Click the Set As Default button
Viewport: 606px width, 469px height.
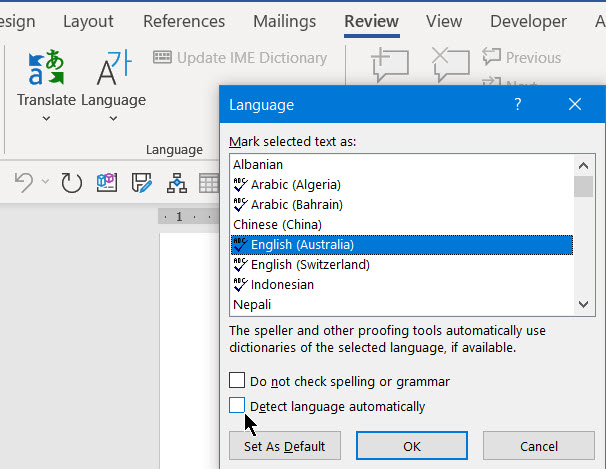click(x=285, y=446)
